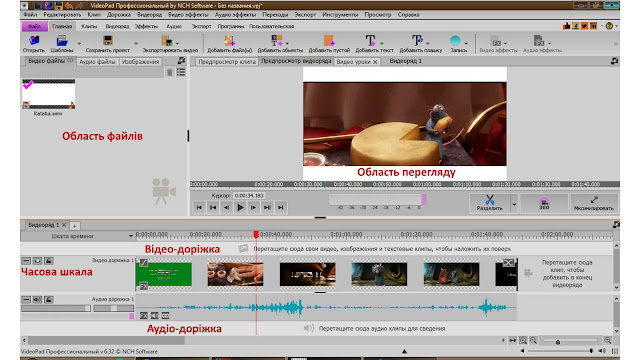Image resolution: width=640 pixels, height=360 pixels.
Task: Adjust the timeline zoom slider
Action: tap(570, 341)
